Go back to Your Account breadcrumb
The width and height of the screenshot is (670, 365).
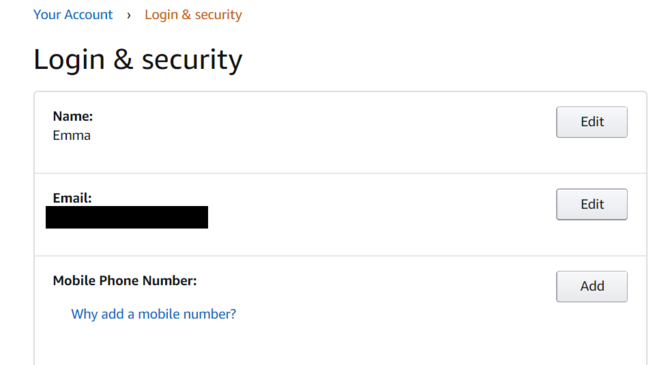coord(73,15)
